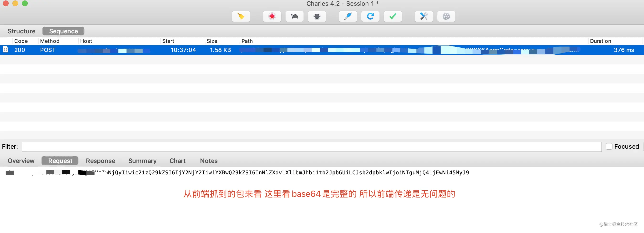
Task: Enable the Focused checkbox
Action: click(609, 147)
